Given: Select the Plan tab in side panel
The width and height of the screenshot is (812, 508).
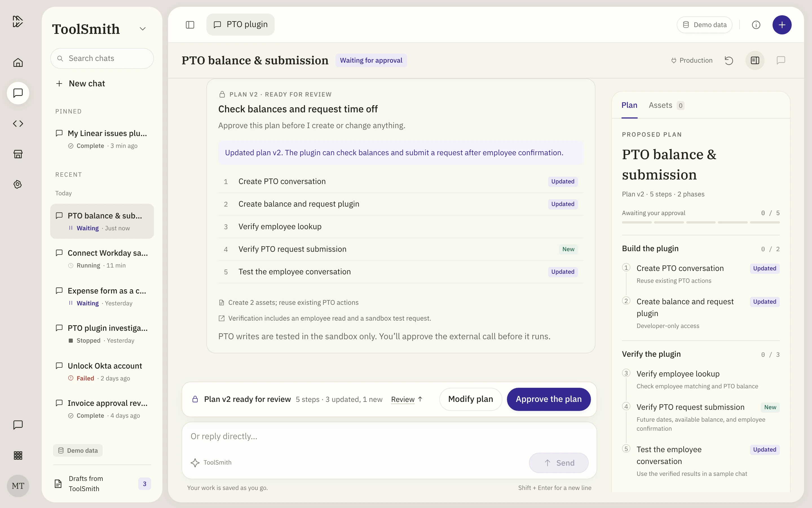Looking at the screenshot, I should coord(629,105).
